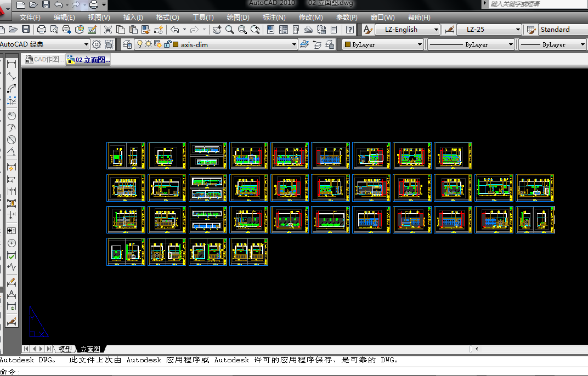The height and width of the screenshot is (376, 588).
Task: Select the Dimension Text Edit tool
Action: (12, 294)
